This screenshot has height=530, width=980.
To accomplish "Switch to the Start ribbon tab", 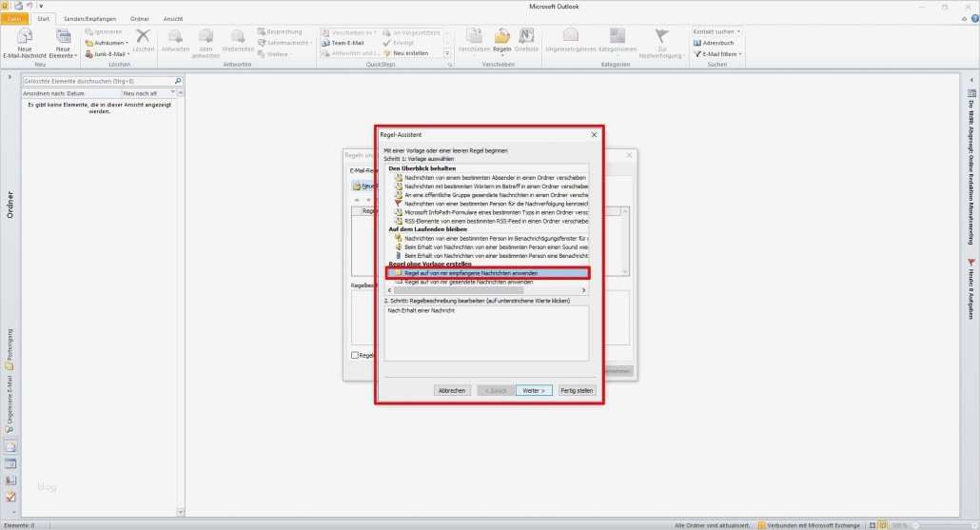I will [43, 19].
